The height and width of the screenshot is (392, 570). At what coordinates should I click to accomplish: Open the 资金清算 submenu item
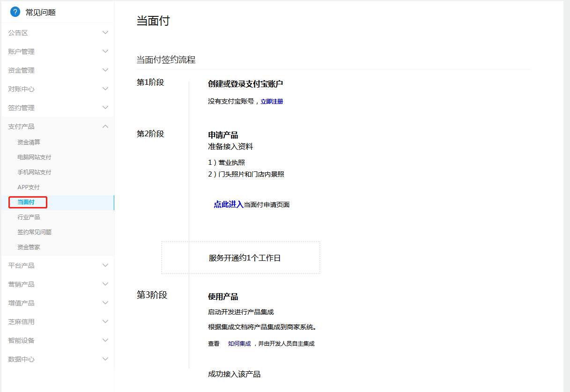(29, 142)
